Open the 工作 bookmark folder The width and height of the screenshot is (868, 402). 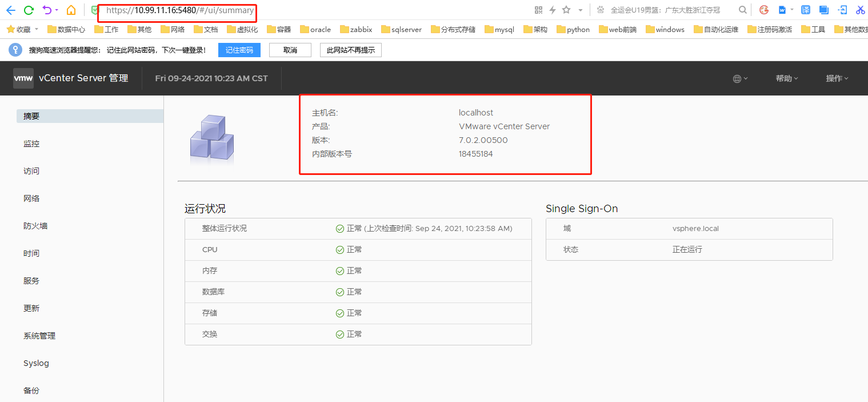pyautogui.click(x=106, y=29)
